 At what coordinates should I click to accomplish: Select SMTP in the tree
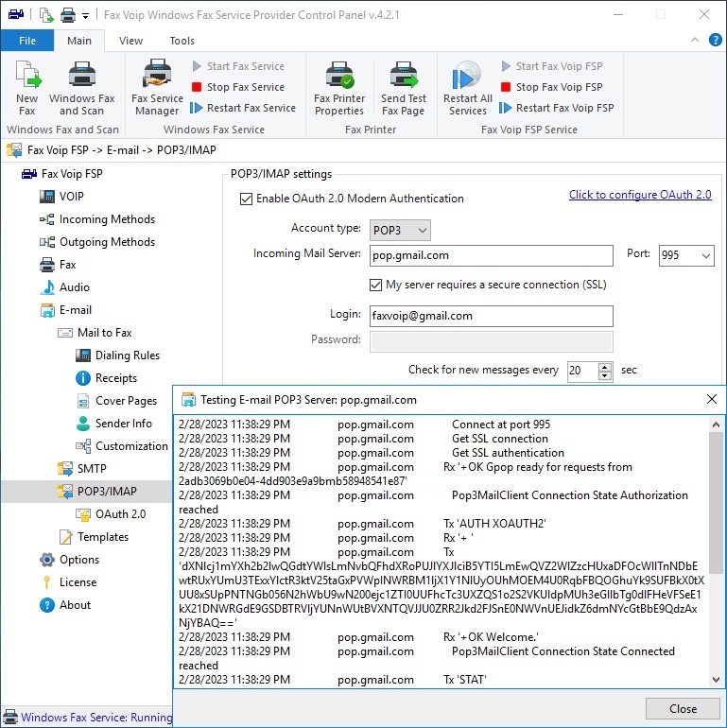tap(81, 469)
